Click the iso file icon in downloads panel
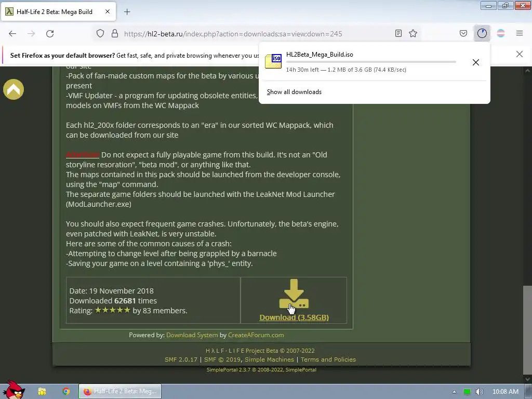 pos(273,61)
